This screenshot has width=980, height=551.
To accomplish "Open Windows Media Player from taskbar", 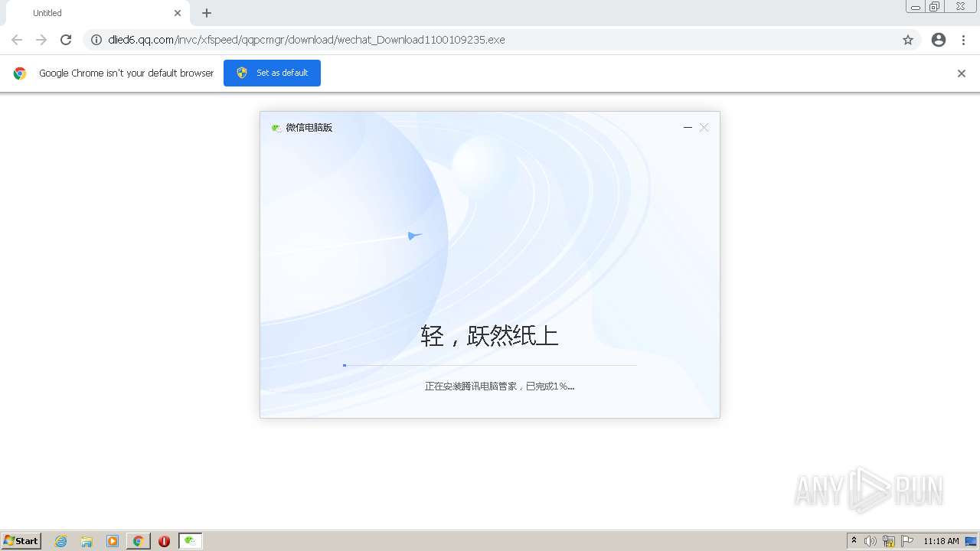I will pos(113,541).
